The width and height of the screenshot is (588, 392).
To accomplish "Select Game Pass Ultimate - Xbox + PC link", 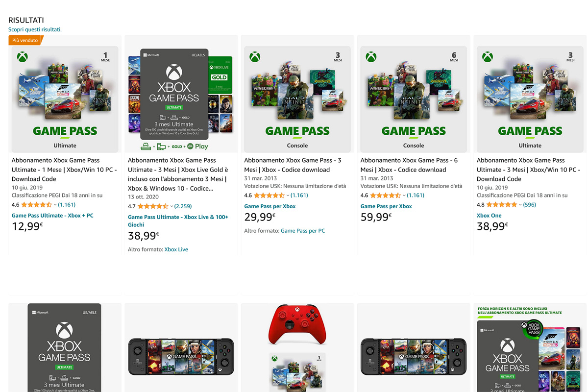I will tap(52, 216).
